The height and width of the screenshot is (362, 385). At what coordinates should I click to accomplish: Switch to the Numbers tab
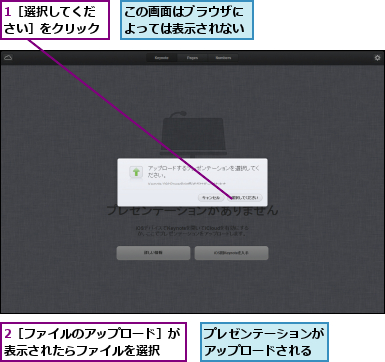pos(223,58)
